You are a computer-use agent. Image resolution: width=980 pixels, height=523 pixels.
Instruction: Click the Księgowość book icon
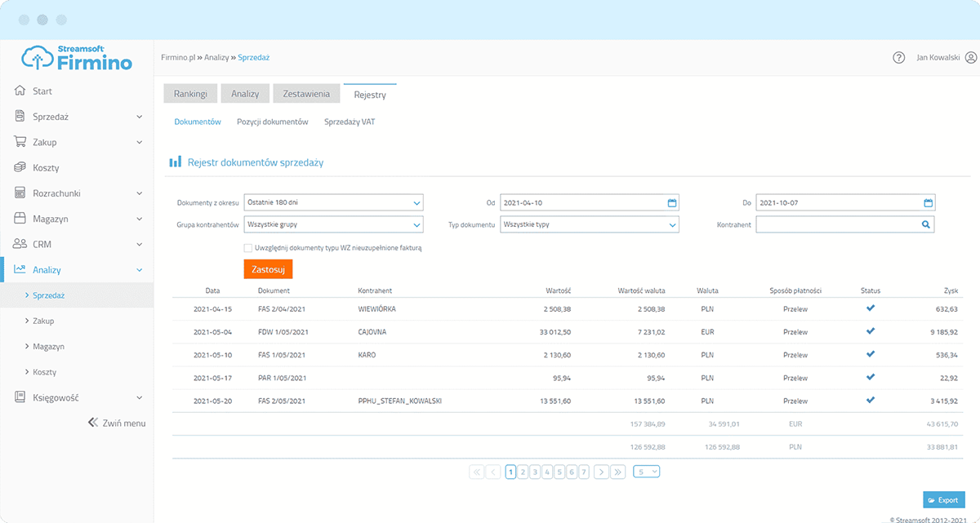click(20, 397)
